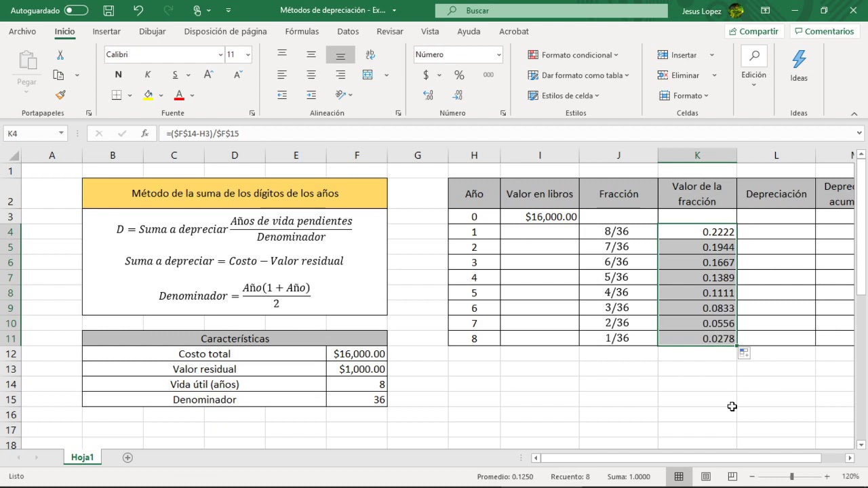Select cell I3 with $16,000.00
The height and width of the screenshot is (488, 868).
click(x=540, y=216)
